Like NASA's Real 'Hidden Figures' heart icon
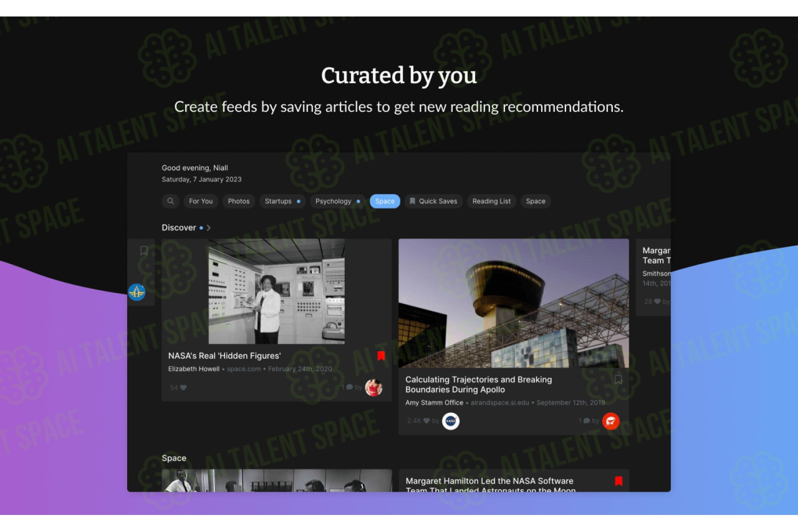This screenshot has height=532, width=798. pyautogui.click(x=183, y=388)
